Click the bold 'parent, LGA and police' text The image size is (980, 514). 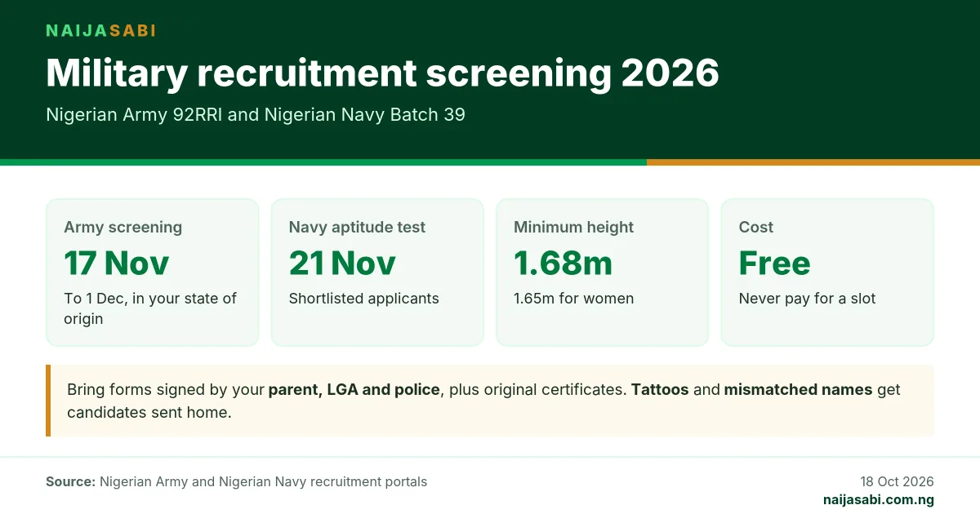point(354,390)
